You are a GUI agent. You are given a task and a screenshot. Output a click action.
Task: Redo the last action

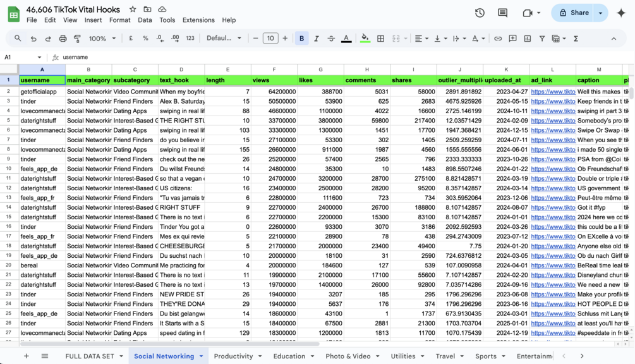48,39
